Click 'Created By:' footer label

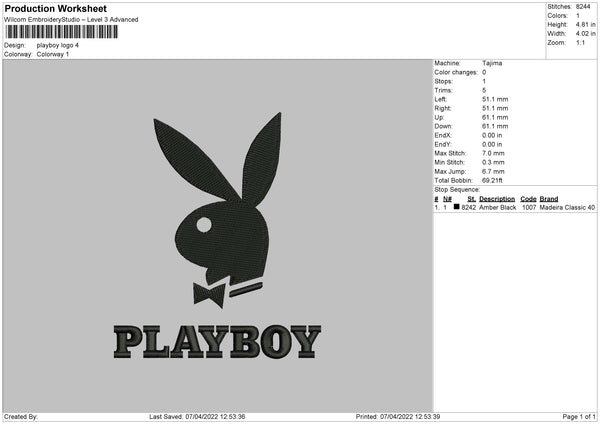click(21, 416)
